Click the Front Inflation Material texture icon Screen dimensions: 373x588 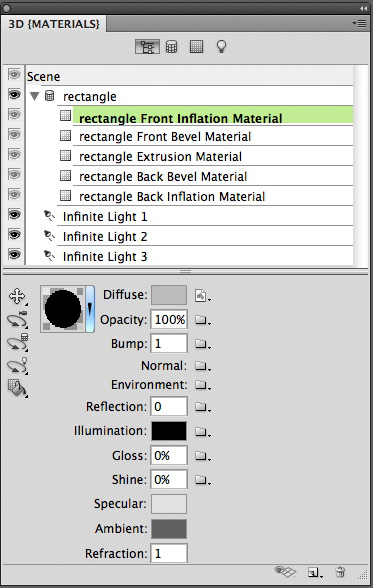coord(66,116)
